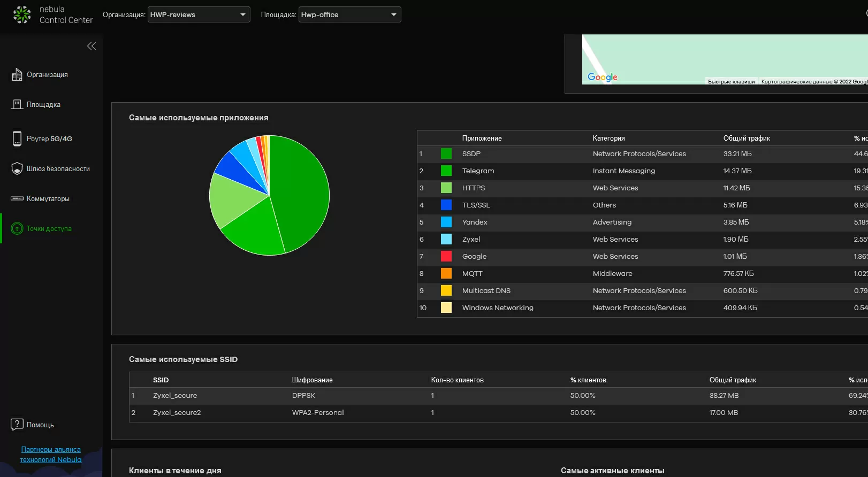
Task: Click the Multicast DNS yellow swatch
Action: pos(446,290)
